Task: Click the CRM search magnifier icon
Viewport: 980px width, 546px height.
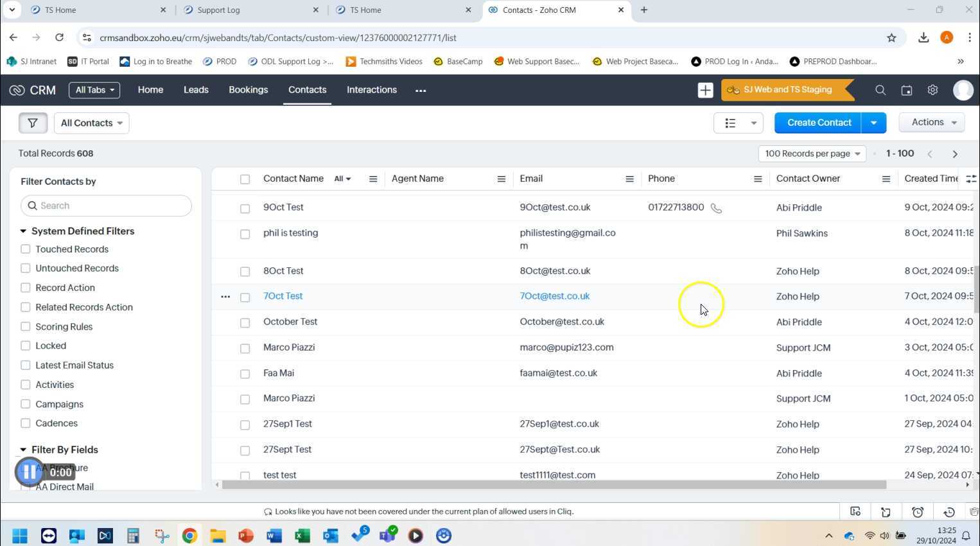Action: point(880,91)
